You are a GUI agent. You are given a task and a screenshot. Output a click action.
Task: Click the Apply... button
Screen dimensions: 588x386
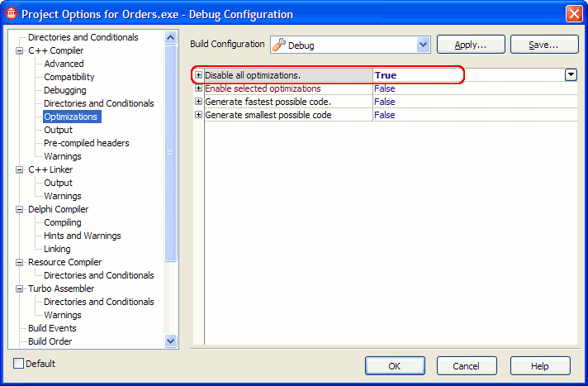(470, 45)
